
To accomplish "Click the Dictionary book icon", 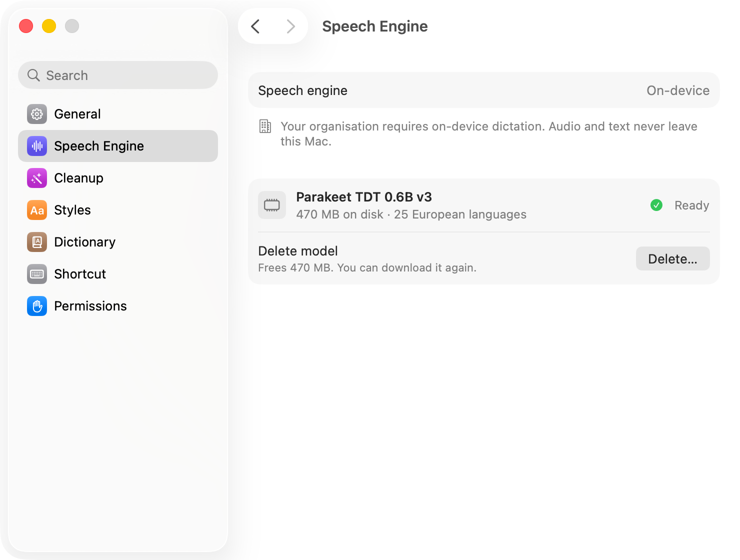I will 37,242.
